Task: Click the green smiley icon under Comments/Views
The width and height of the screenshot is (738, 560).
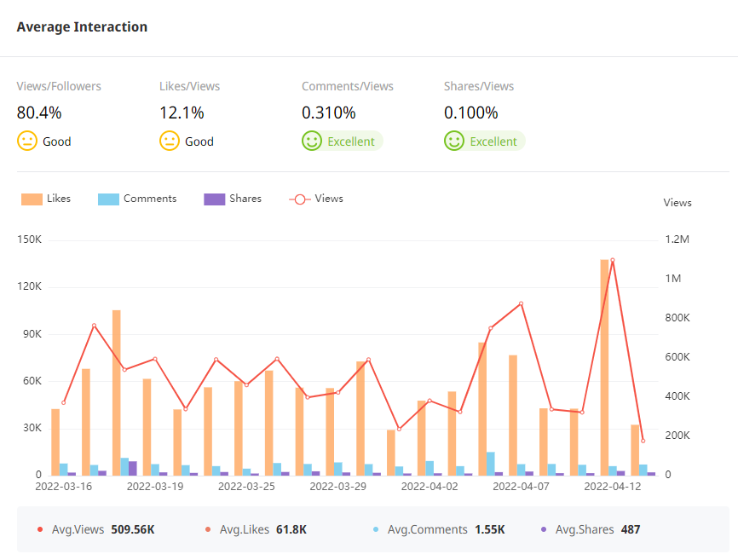Action: pos(312,141)
